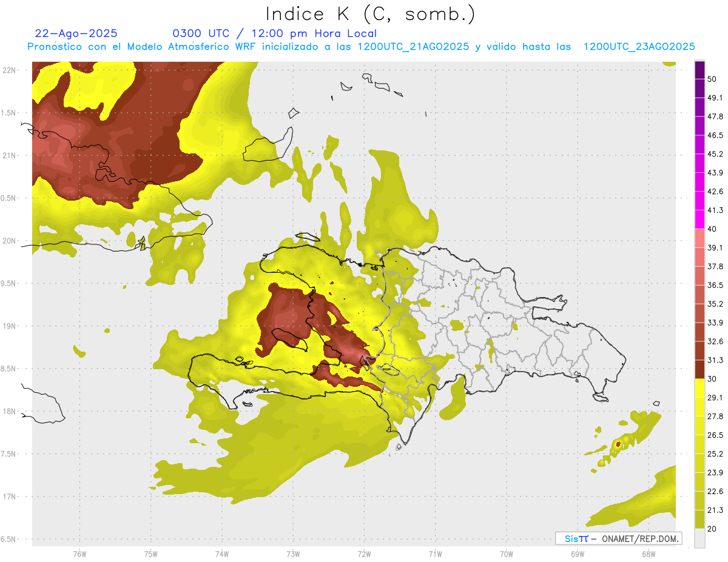The image size is (728, 562).
Task: Click the colorbar value '33.9'
Action: pos(716,323)
